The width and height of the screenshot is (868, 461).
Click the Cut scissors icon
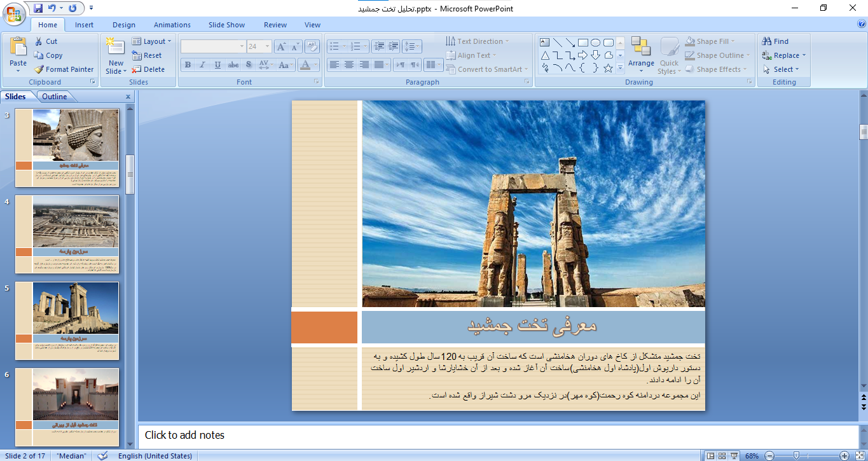pyautogui.click(x=39, y=41)
